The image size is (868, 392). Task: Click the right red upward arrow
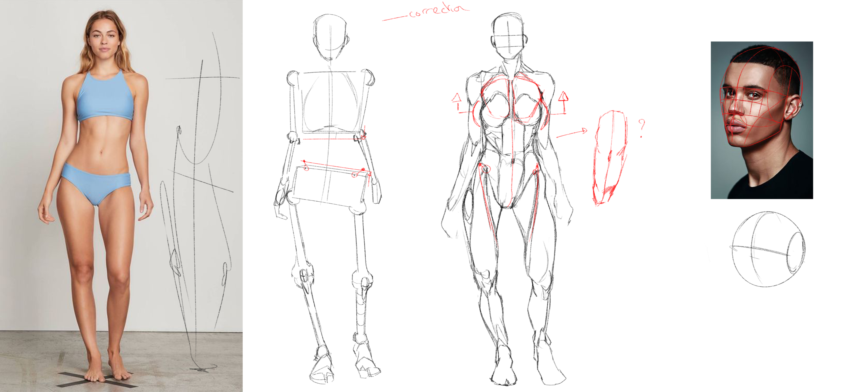[563, 101]
